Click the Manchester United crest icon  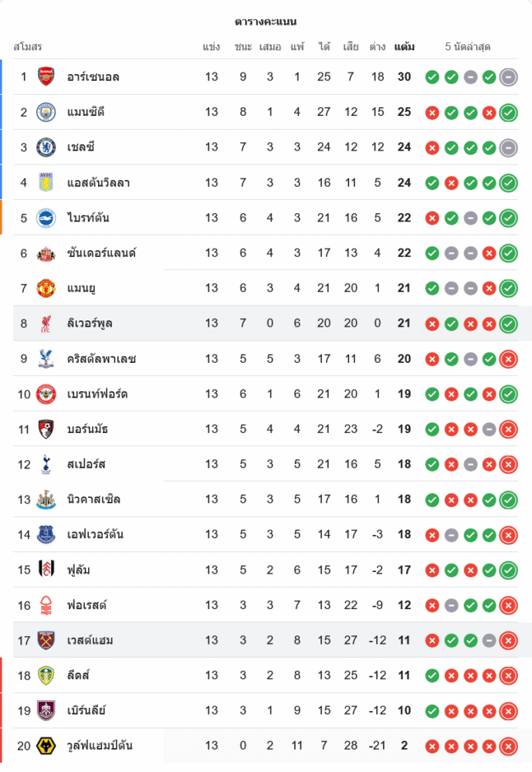tap(46, 288)
